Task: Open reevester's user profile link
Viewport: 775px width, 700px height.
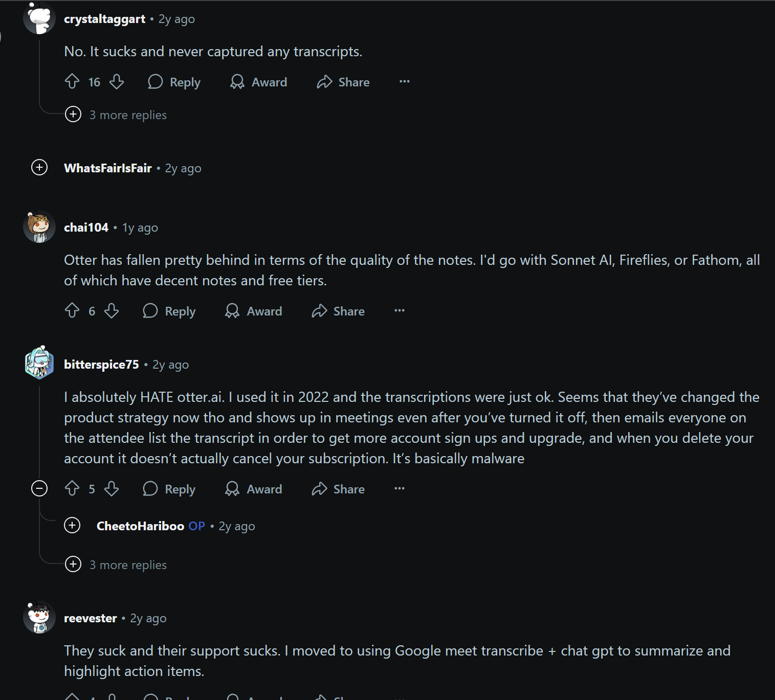Action: click(91, 618)
